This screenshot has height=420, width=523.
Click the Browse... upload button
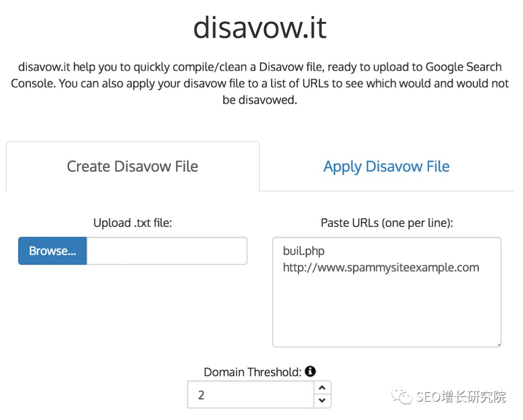pos(53,251)
